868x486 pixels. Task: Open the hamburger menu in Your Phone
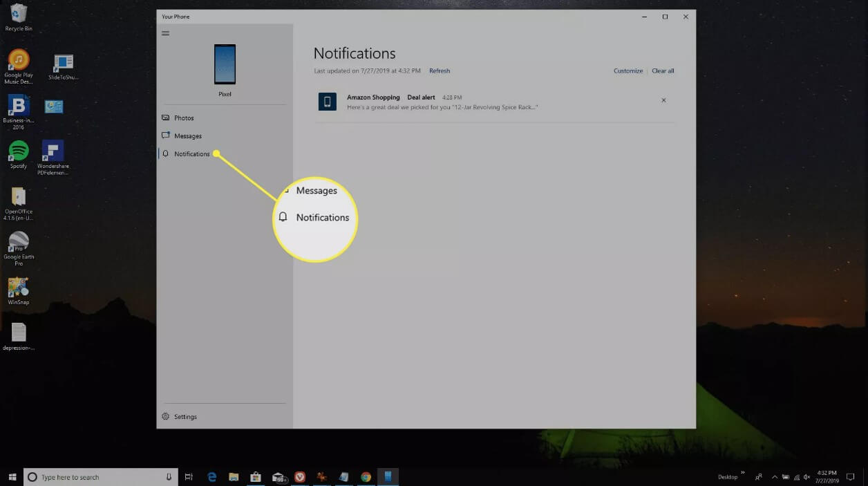pyautogui.click(x=165, y=33)
